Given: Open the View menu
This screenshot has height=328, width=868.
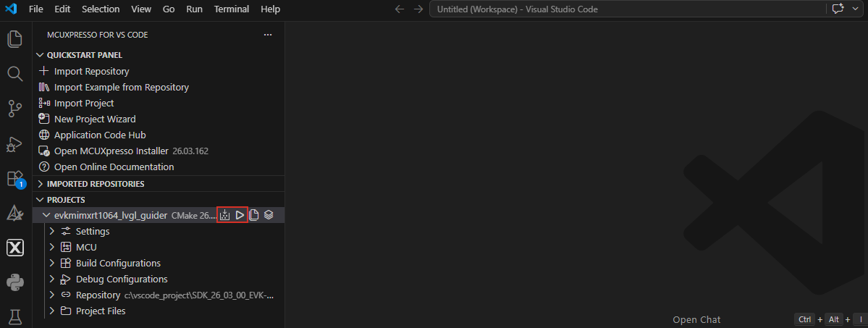Looking at the screenshot, I should click(x=141, y=9).
